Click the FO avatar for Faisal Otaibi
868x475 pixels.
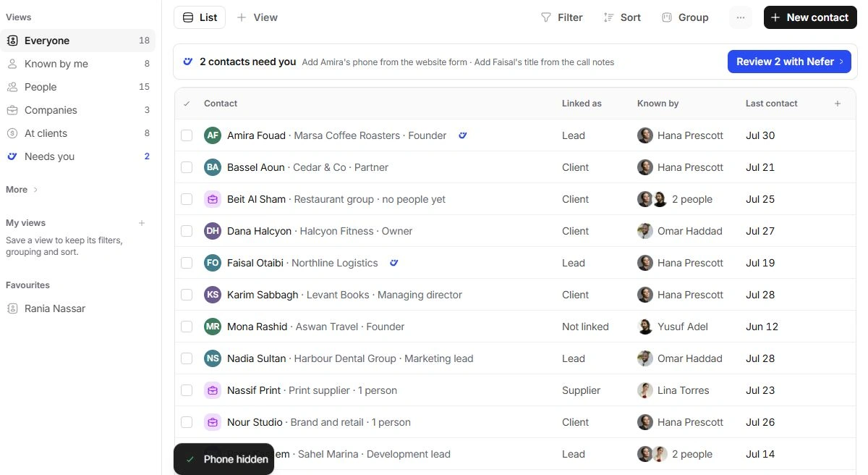(213, 263)
